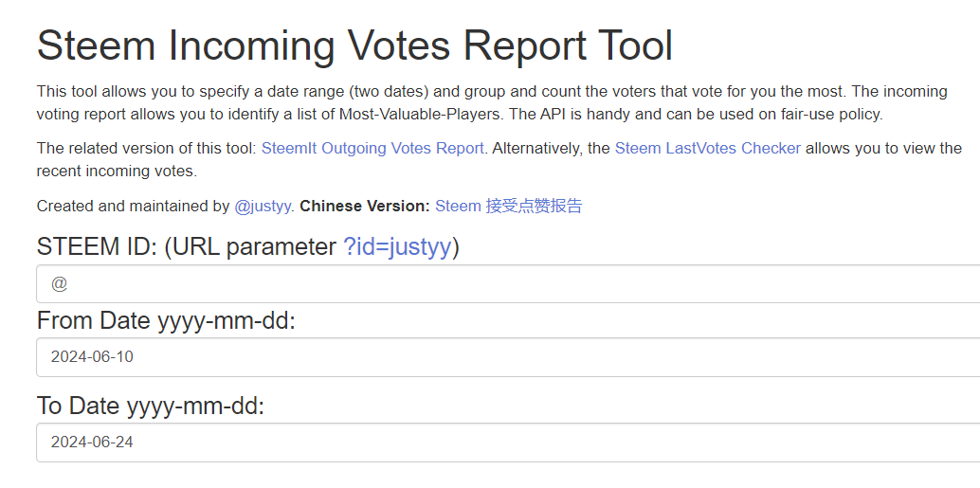
Task: Follow the ?id=justyy URL parameter link
Action: pos(397,246)
